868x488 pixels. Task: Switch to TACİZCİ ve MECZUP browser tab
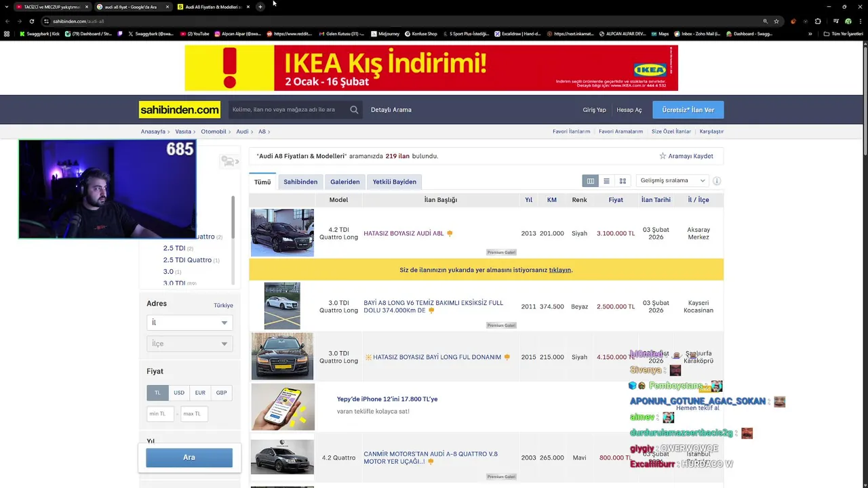tap(52, 7)
